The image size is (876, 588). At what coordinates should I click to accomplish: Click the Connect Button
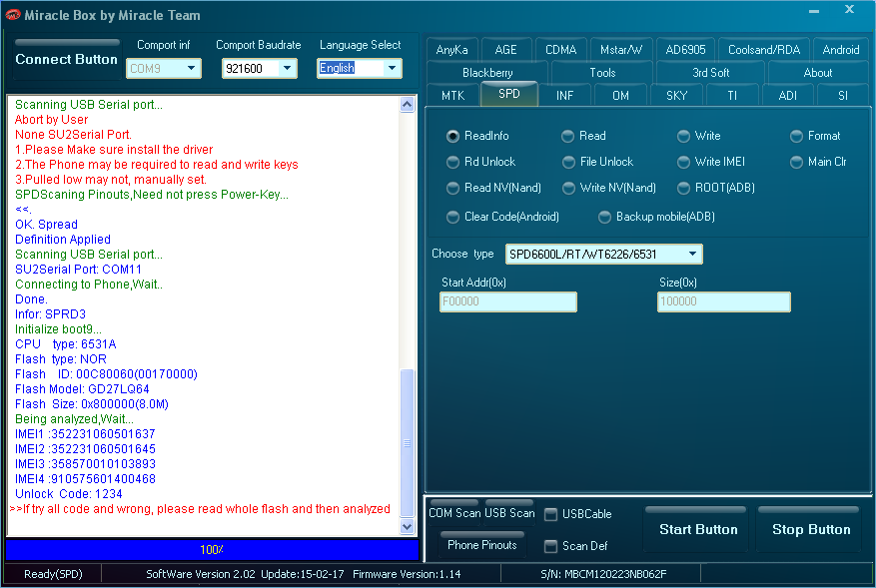(x=67, y=59)
